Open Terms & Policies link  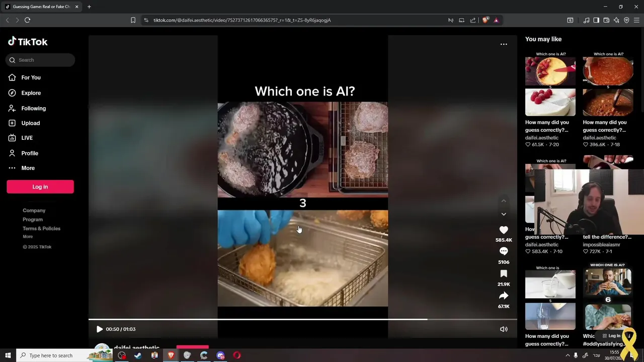[41, 229]
